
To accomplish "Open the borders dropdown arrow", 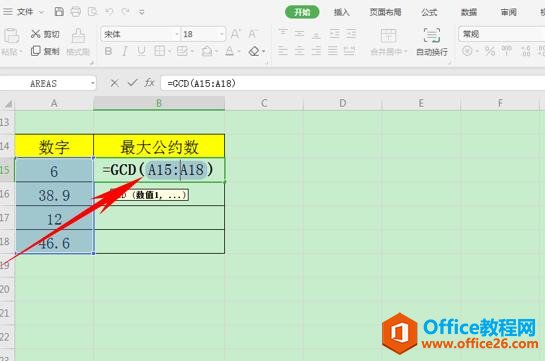I will click(169, 52).
